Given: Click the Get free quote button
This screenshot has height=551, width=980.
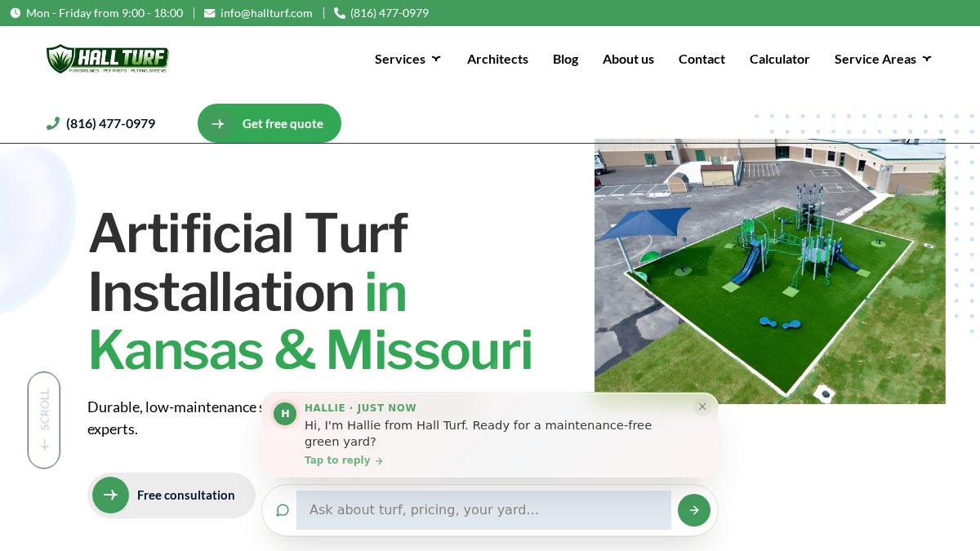Looking at the screenshot, I should tap(269, 123).
